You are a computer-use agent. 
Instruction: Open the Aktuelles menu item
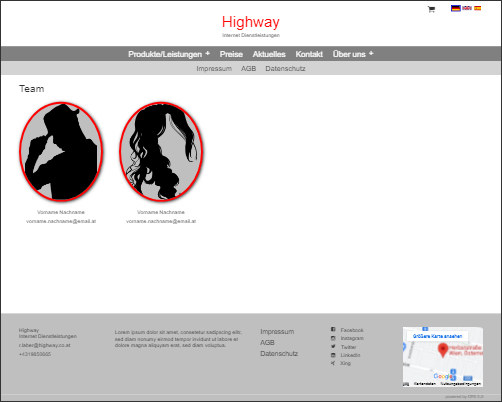coord(269,54)
